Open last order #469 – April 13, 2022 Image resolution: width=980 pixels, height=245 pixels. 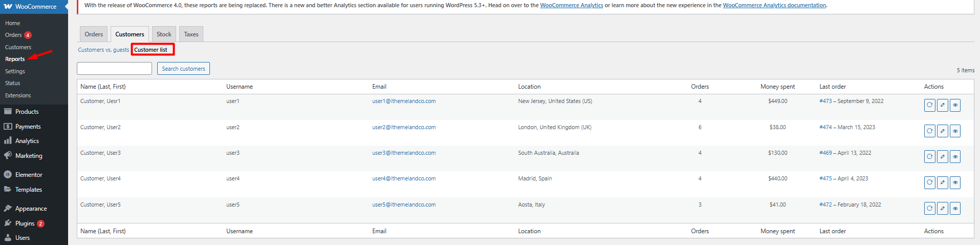845,153
